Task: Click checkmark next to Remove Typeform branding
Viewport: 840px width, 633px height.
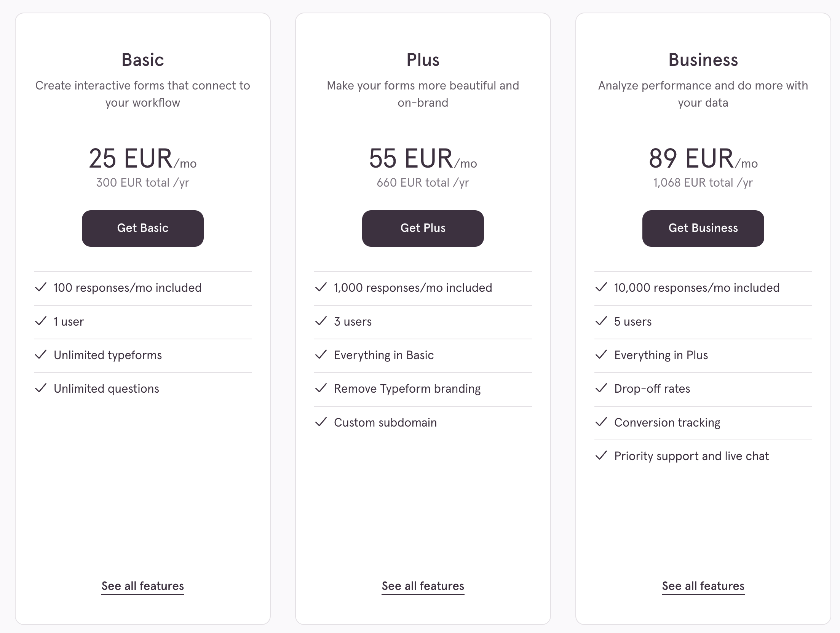Action: pos(321,388)
